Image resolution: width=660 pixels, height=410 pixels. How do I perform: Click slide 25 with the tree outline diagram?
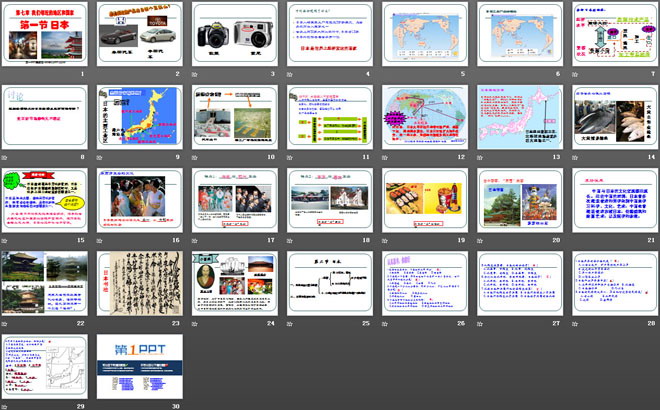tap(328, 283)
